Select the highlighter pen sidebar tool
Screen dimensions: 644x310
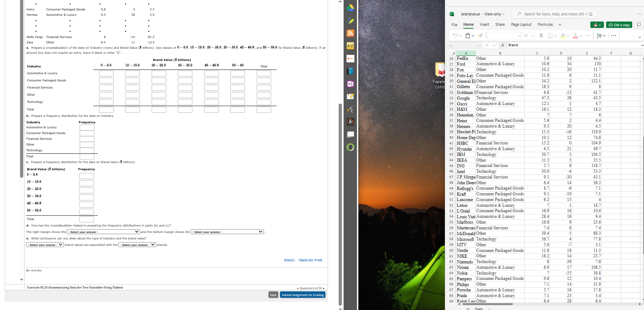350,21
